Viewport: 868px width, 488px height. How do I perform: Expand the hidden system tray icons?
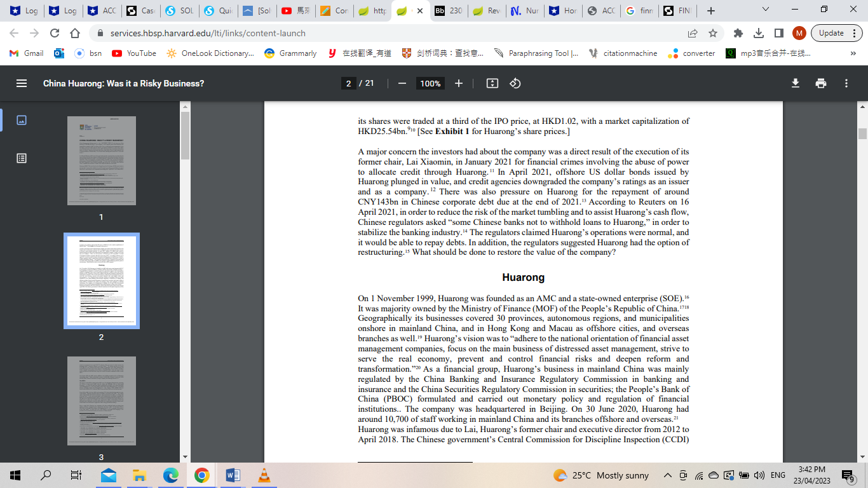pyautogui.click(x=668, y=475)
